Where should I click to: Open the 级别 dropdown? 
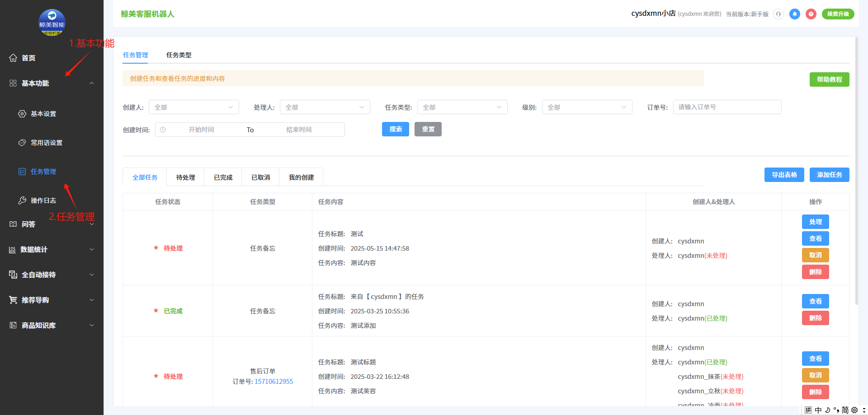[587, 107]
